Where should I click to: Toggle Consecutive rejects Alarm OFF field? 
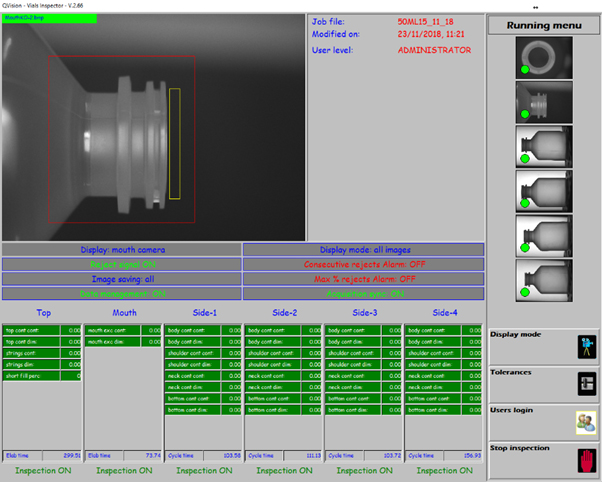pyautogui.click(x=364, y=265)
